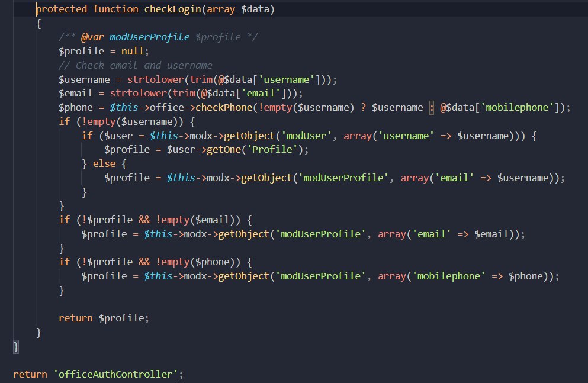Click the $user variable in the inner if
The height and width of the screenshot is (383, 588).
[118, 136]
